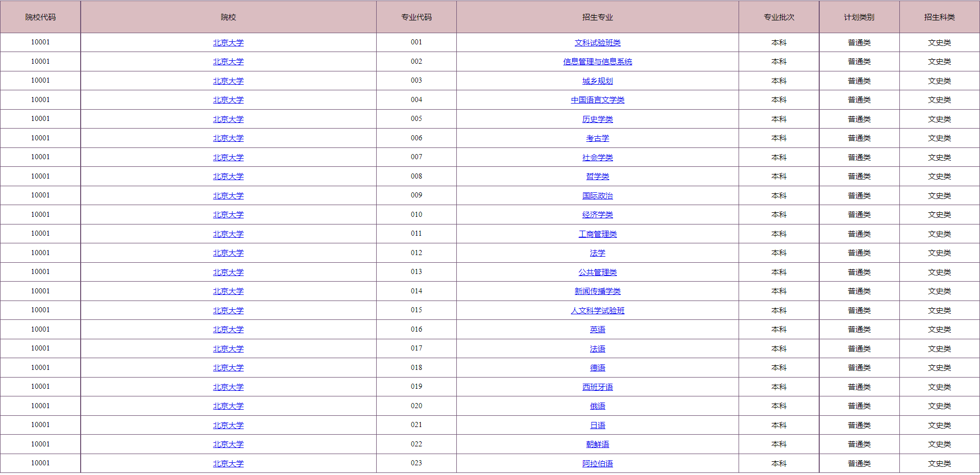Click 北京大学 link in row 002

228,62
